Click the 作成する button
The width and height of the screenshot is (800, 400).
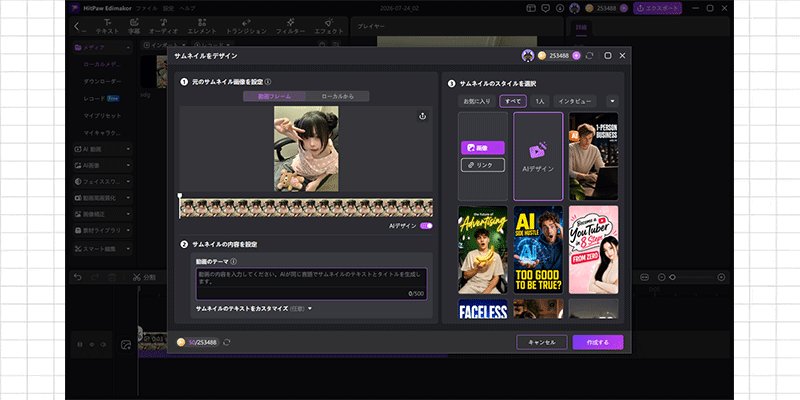tap(598, 342)
